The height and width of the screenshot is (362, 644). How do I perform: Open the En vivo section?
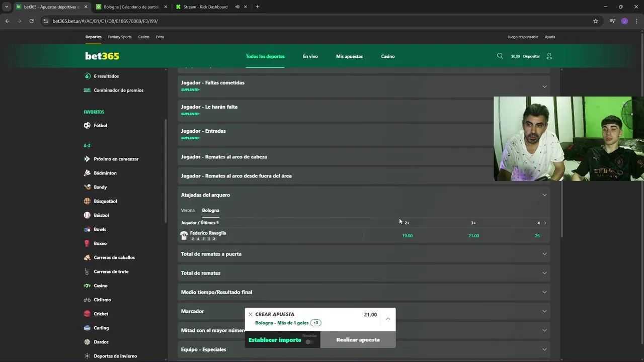click(x=310, y=56)
